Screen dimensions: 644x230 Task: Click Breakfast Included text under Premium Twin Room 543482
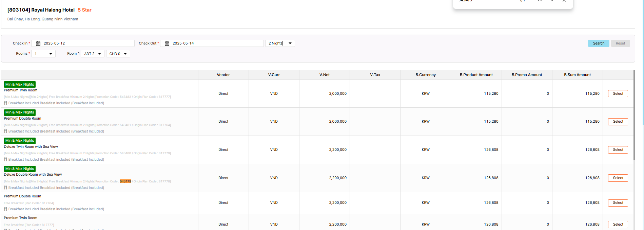(x=56, y=103)
